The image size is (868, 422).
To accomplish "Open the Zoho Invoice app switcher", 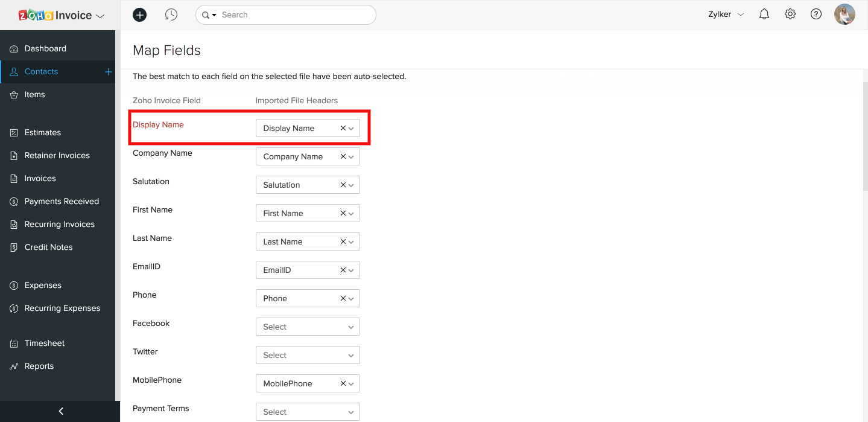I will [x=62, y=16].
